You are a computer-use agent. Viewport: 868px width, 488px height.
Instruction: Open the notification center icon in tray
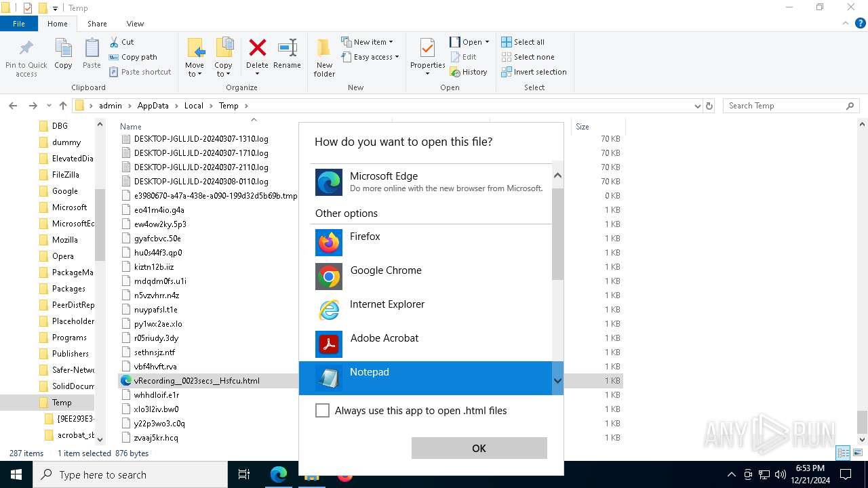coord(846,474)
